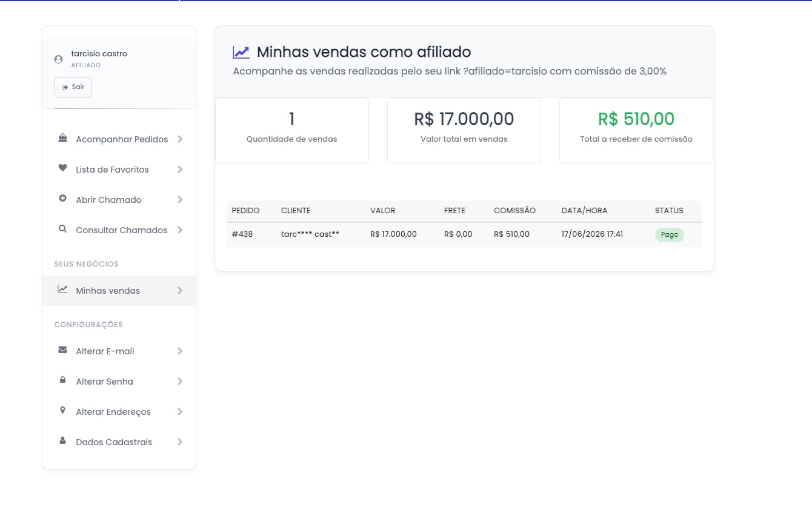Click the heart icon for Lista de Favoritos

(62, 168)
